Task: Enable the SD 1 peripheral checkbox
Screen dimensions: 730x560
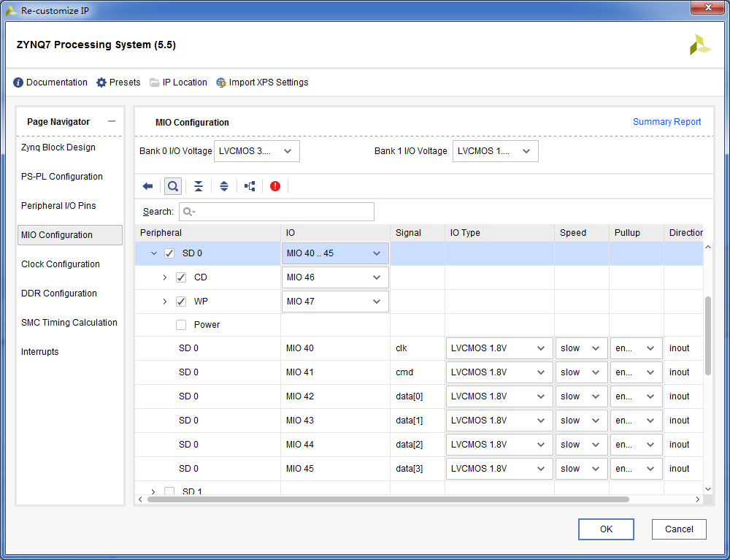Action: click(169, 491)
